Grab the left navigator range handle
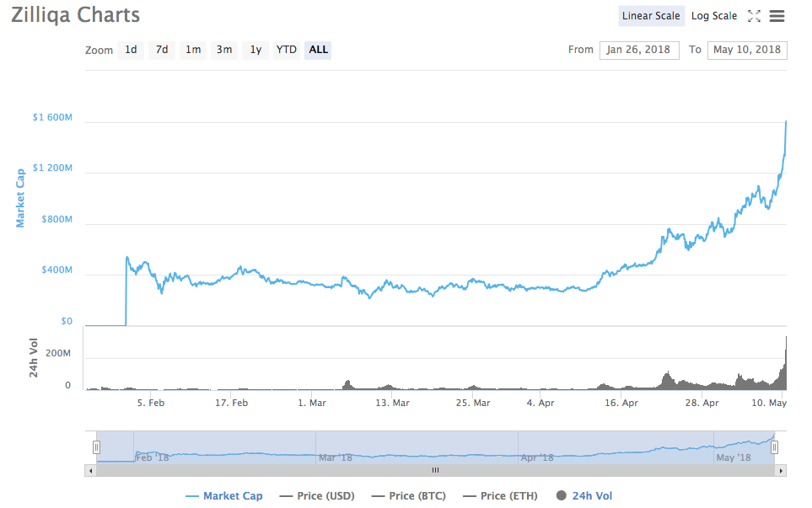The height and width of the screenshot is (508, 812). (x=96, y=447)
